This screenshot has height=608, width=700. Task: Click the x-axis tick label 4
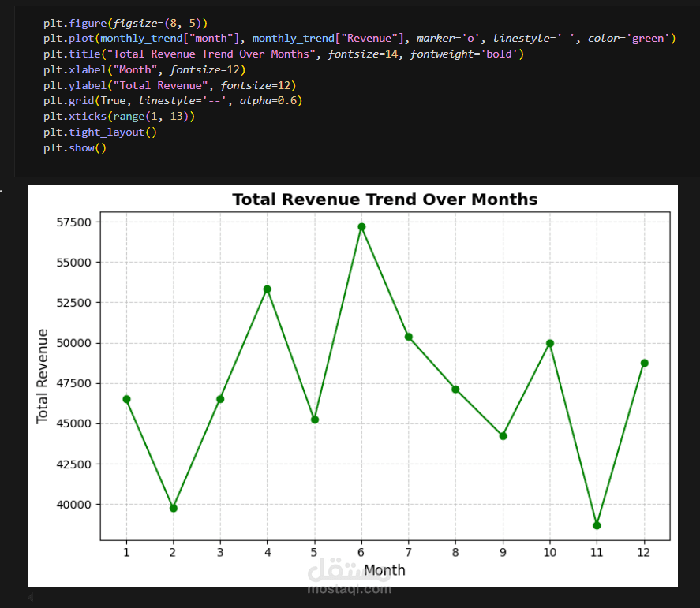point(268,552)
